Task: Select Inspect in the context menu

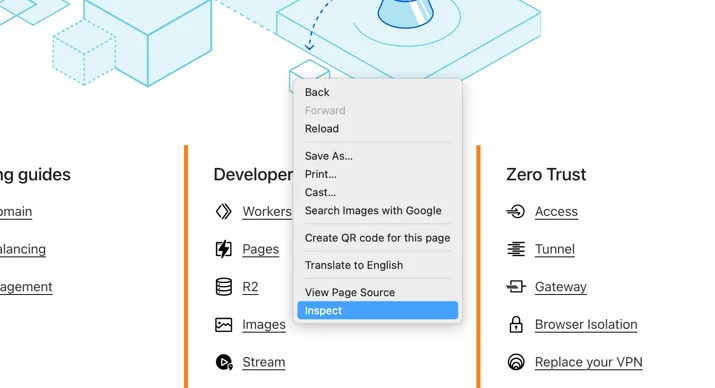Action: [x=378, y=310]
